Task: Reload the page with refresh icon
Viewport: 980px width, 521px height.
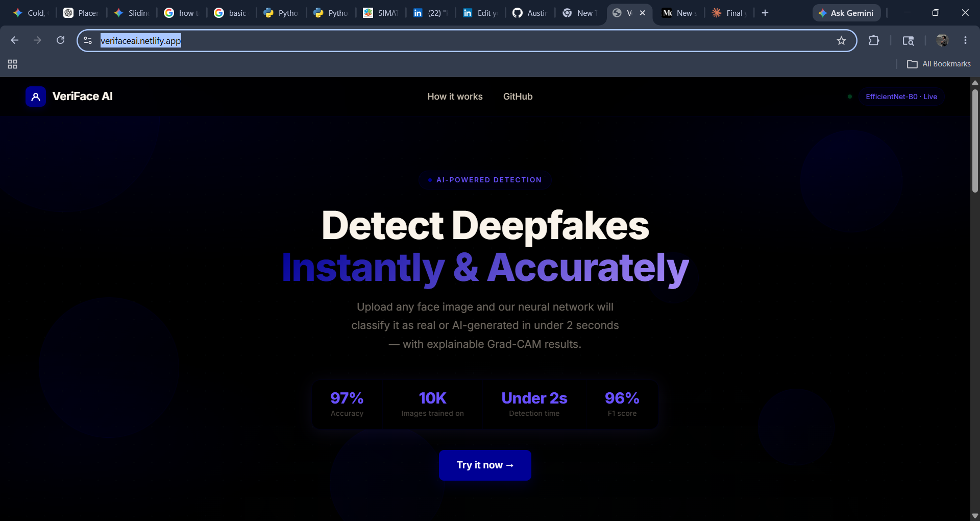Action: (x=60, y=40)
